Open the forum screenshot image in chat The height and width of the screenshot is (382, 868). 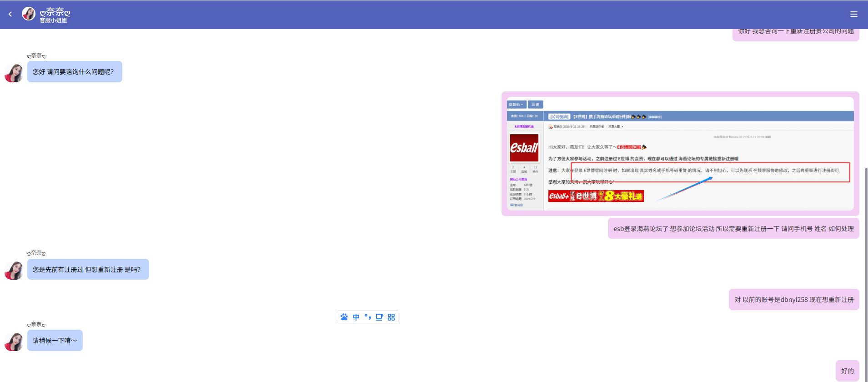pos(680,154)
